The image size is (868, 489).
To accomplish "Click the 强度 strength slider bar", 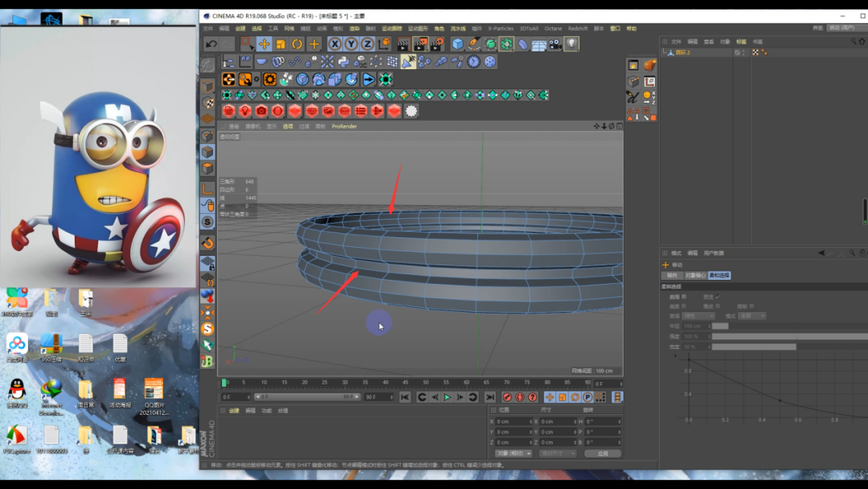I will pyautogui.click(x=790, y=336).
